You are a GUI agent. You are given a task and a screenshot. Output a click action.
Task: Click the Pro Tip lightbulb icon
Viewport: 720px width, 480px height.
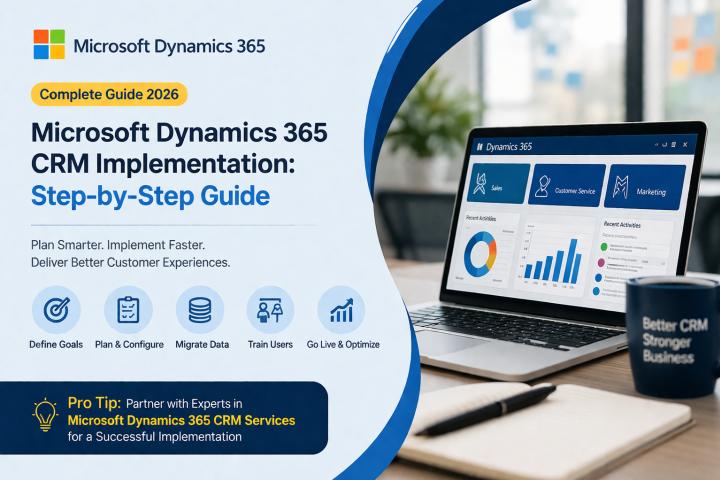click(45, 416)
